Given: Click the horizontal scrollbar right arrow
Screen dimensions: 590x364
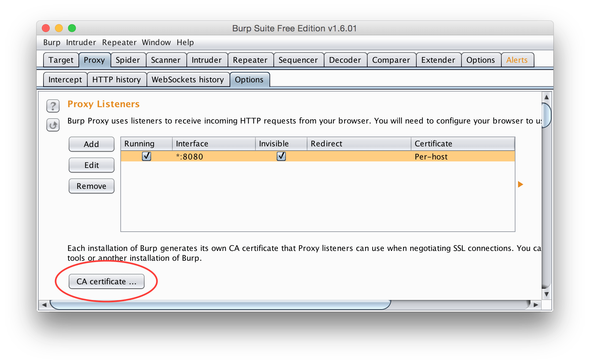Looking at the screenshot, I should (536, 305).
